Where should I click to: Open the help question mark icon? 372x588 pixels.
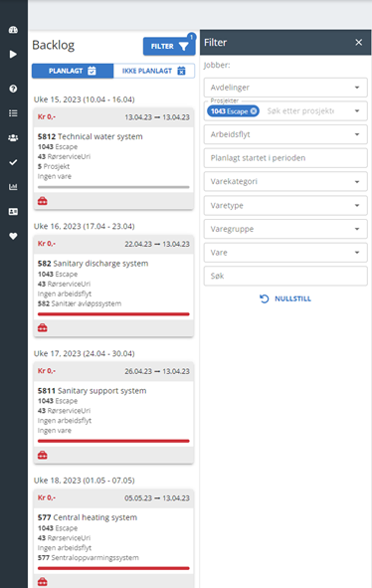point(13,89)
